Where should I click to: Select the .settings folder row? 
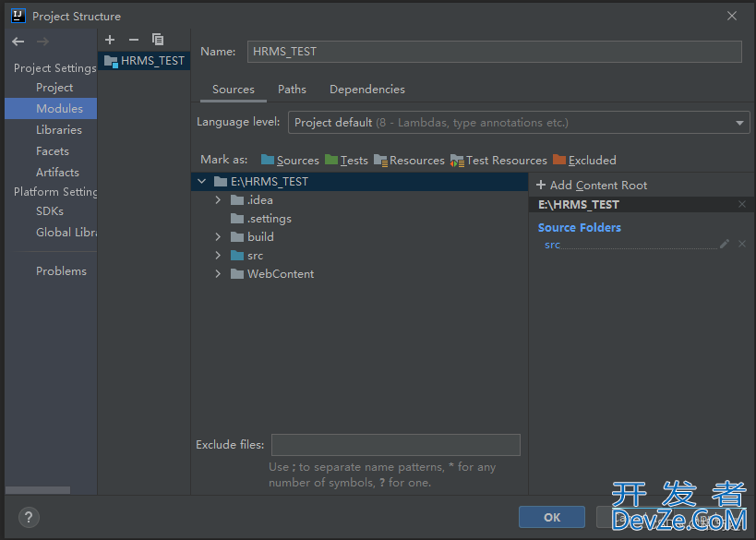pyautogui.click(x=360, y=219)
